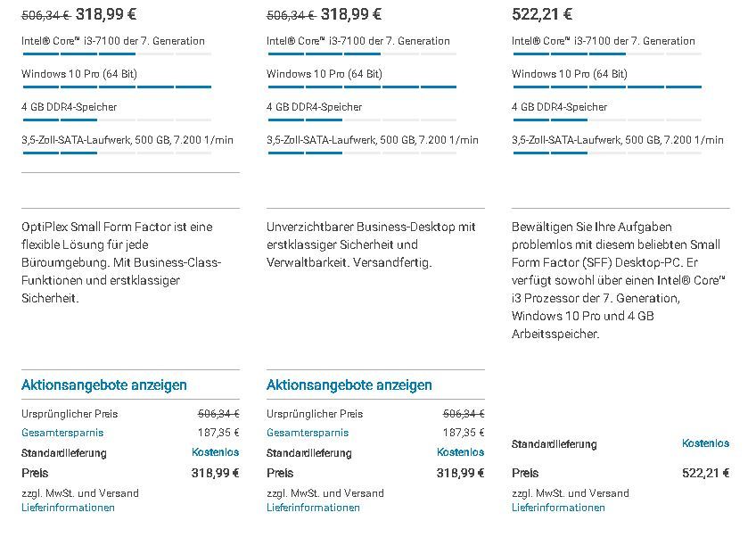Open Lieferinformationen under the first product
This screenshot has height=554, width=756.
68,508
